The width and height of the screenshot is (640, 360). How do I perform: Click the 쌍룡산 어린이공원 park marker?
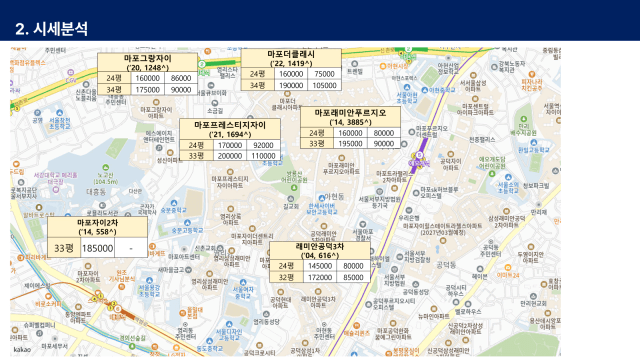click(294, 187)
